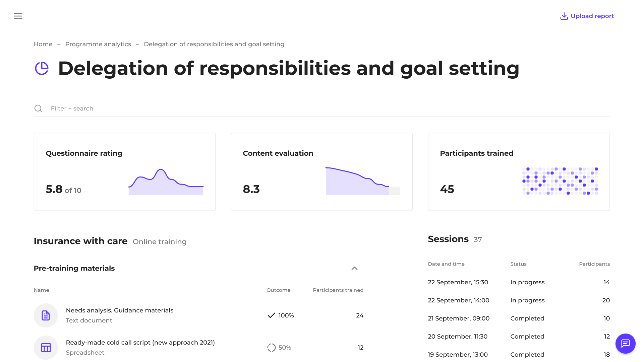644x362 pixels.
Task: Click the Upload report download icon
Action: pos(564,16)
